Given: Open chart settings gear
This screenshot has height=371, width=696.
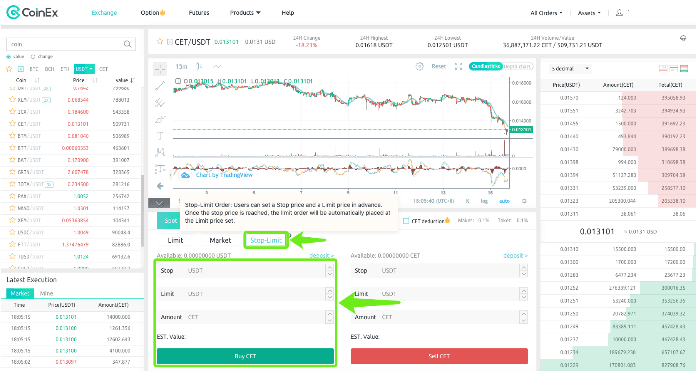Looking at the screenshot, I should (x=419, y=67).
